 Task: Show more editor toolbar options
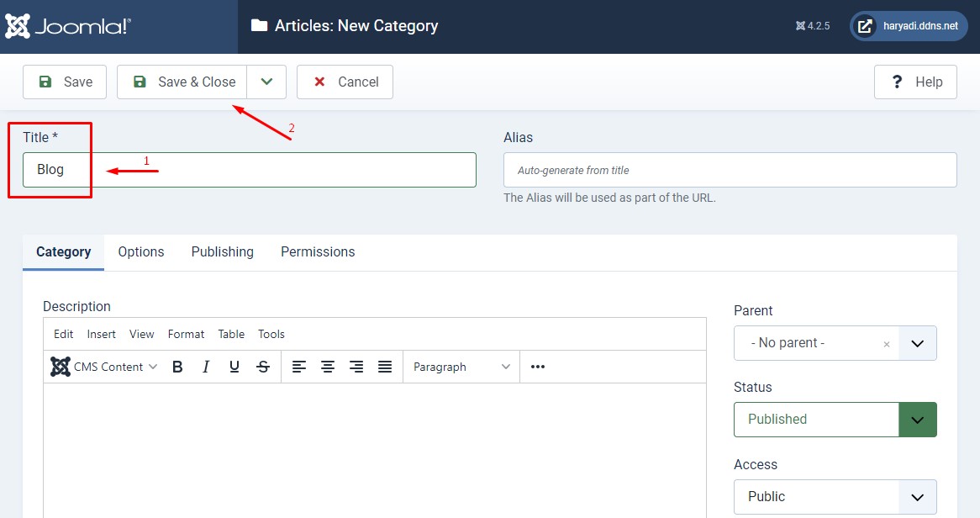pyautogui.click(x=538, y=367)
